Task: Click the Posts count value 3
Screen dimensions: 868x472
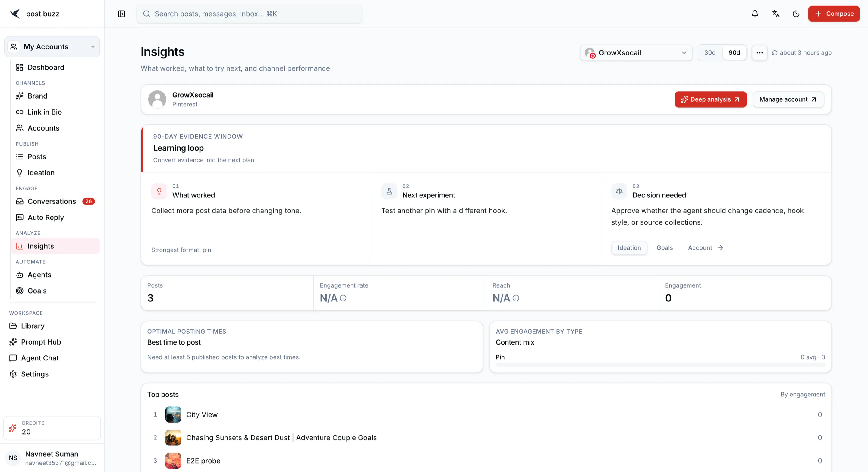Action: pos(150,298)
